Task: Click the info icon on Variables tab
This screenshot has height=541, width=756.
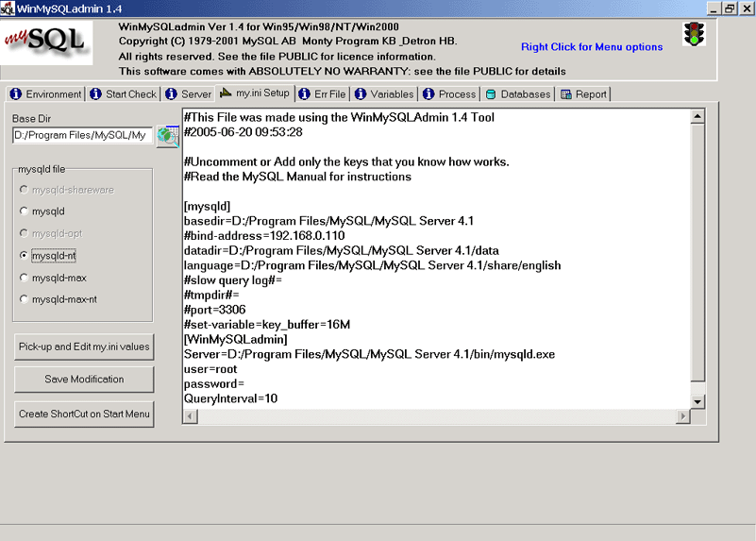Action: [361, 94]
